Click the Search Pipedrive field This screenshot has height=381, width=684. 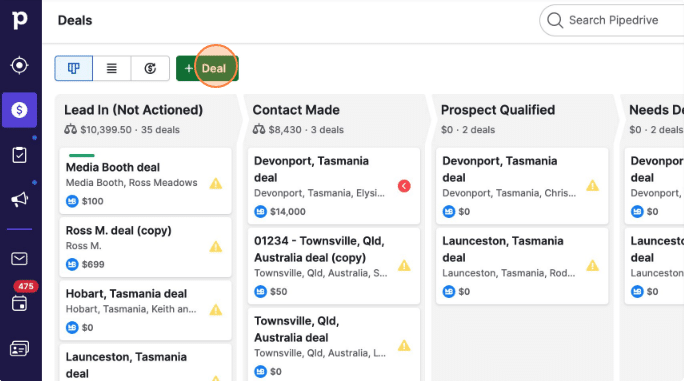click(x=612, y=20)
